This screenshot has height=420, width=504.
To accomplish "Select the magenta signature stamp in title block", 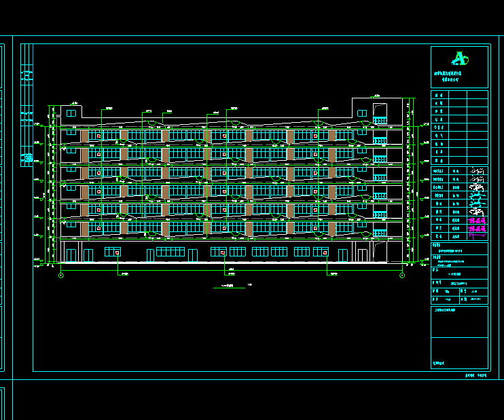I will click(x=479, y=221).
